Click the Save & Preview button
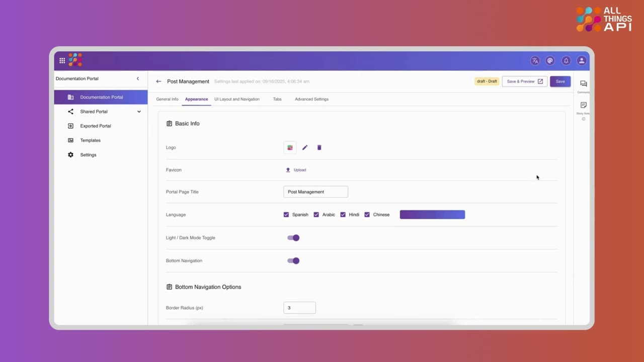The width and height of the screenshot is (644, 362). point(525,81)
